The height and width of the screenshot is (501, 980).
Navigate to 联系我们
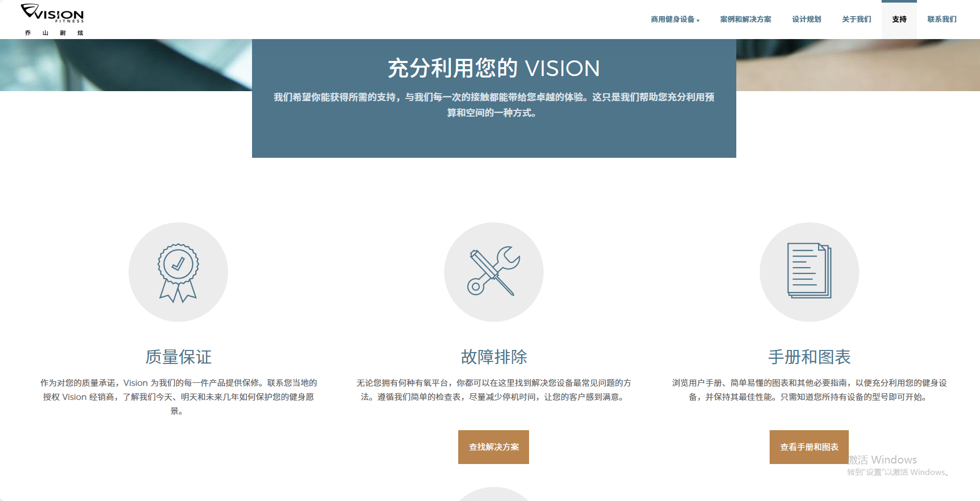[941, 19]
